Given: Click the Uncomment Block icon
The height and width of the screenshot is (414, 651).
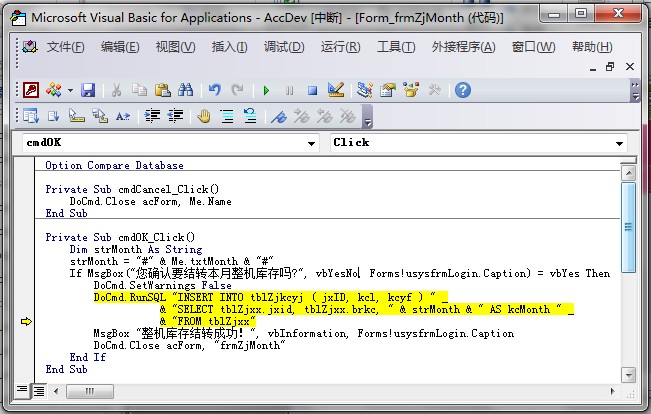Looking at the screenshot, I should coord(250,116).
